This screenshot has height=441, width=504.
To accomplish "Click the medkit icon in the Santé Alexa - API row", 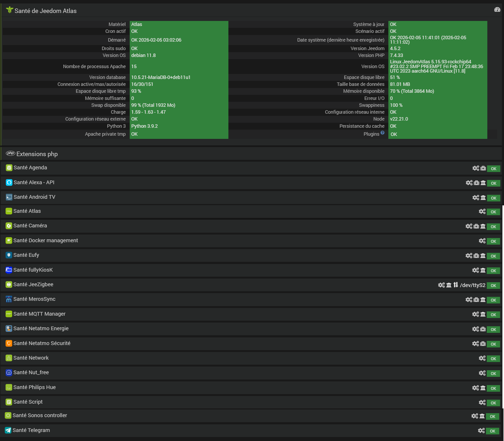I will (x=476, y=183).
